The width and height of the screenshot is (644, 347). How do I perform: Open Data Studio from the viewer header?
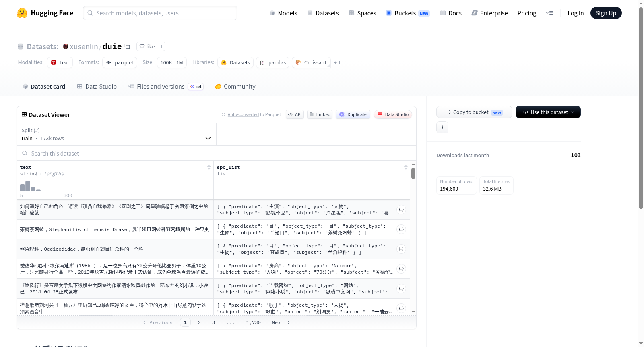coord(393,114)
